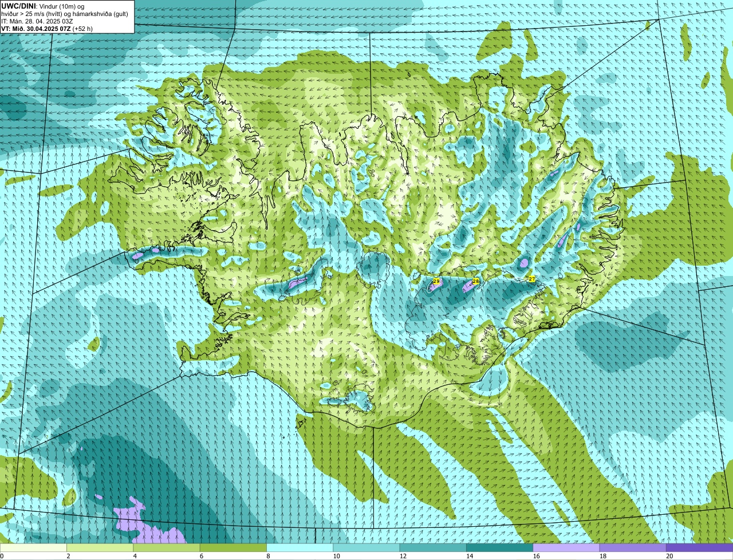Click the legend label '2'
The width and height of the screenshot is (733, 560).
[x=68, y=556]
